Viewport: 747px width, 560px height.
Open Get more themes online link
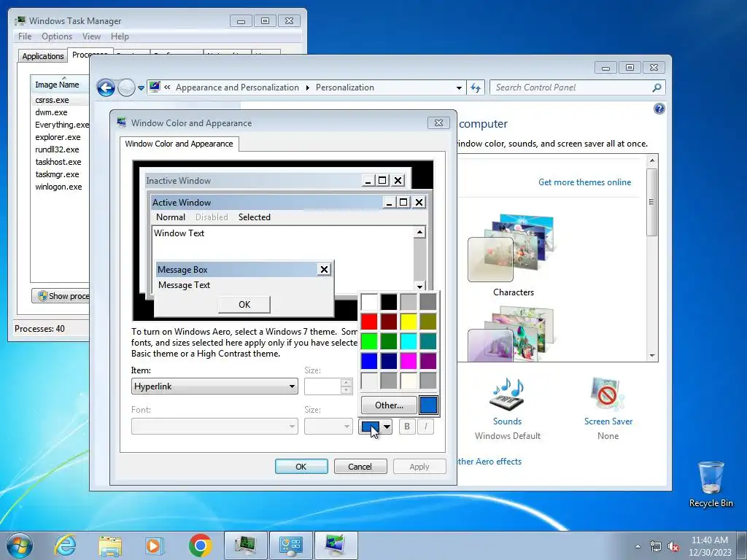pyautogui.click(x=584, y=182)
